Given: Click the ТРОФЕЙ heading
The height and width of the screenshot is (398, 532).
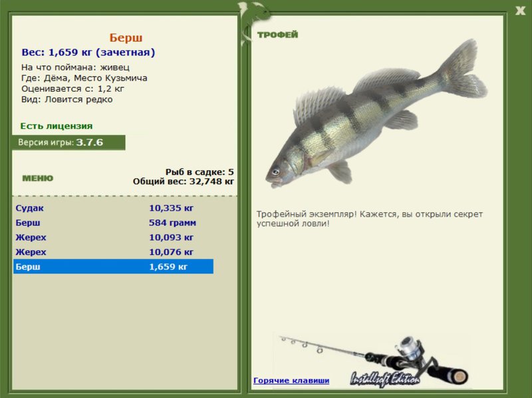Looking at the screenshot, I should pyautogui.click(x=277, y=35).
